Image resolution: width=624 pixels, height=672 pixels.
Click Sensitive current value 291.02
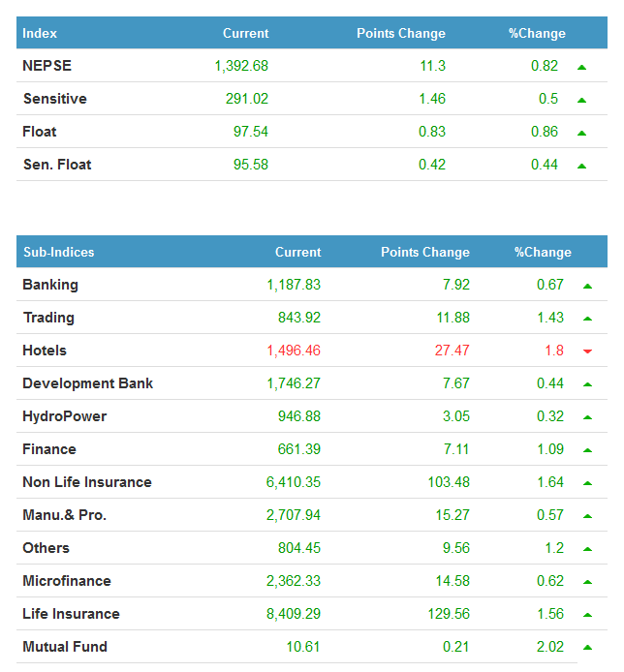[247, 99]
